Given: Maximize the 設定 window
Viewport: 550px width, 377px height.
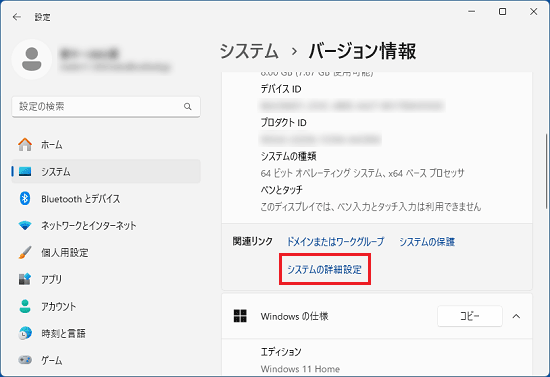Looking at the screenshot, I should tap(502, 12).
